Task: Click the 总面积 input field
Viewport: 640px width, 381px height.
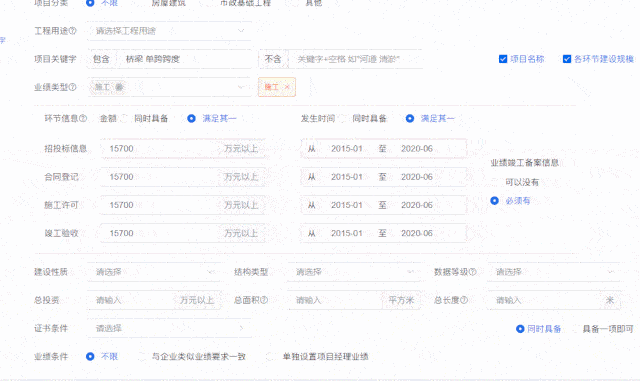Action: click(335, 300)
